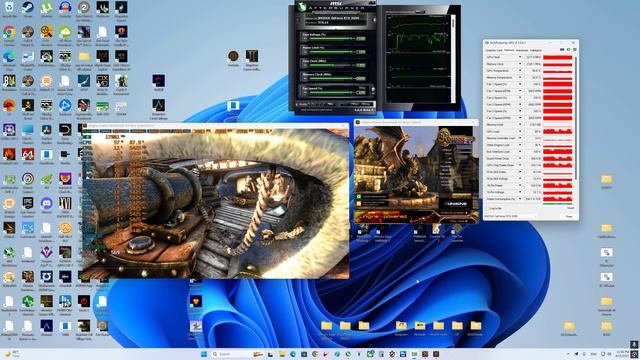Click the GPU-Z Close button
Image resolution: width=640 pixels, height=360 pixels.
point(569,217)
